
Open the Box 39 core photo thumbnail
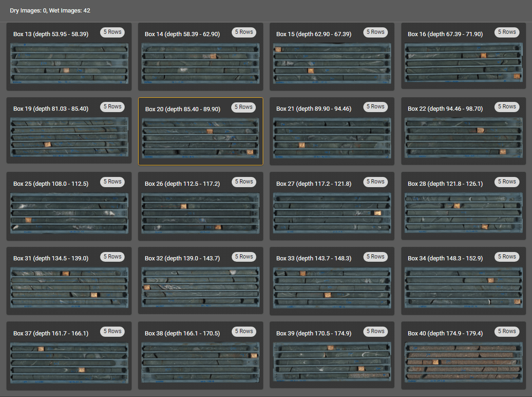point(332,361)
